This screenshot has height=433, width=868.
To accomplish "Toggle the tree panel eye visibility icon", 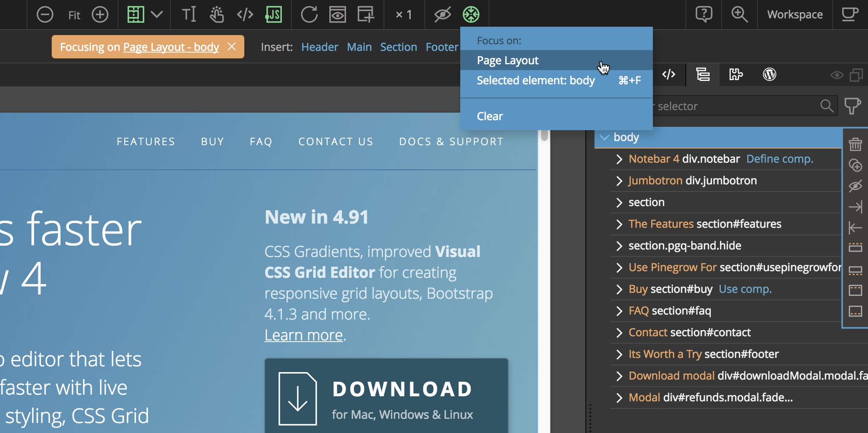I will click(837, 76).
